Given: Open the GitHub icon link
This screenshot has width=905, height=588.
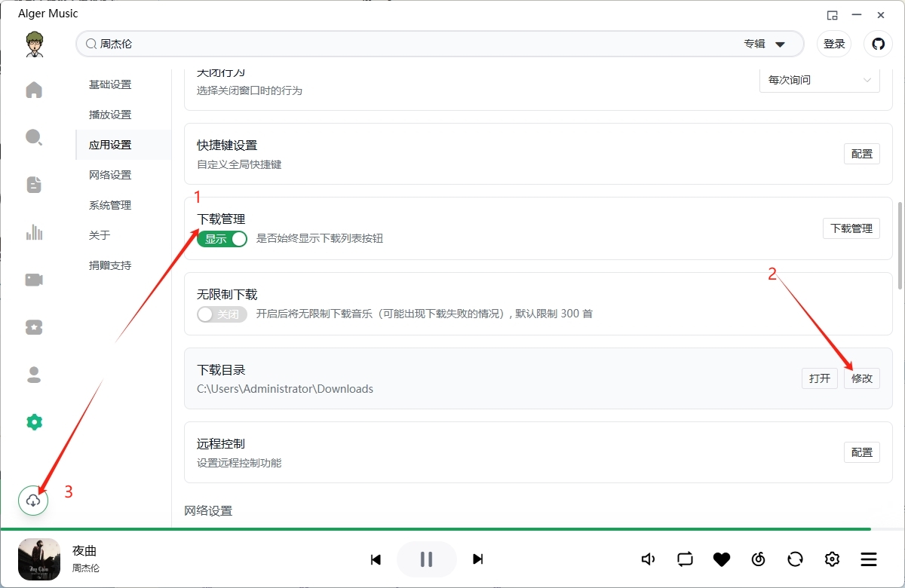Looking at the screenshot, I should tap(878, 44).
